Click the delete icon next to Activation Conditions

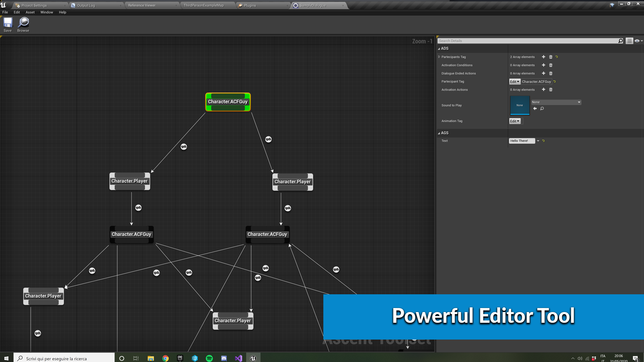(551, 65)
